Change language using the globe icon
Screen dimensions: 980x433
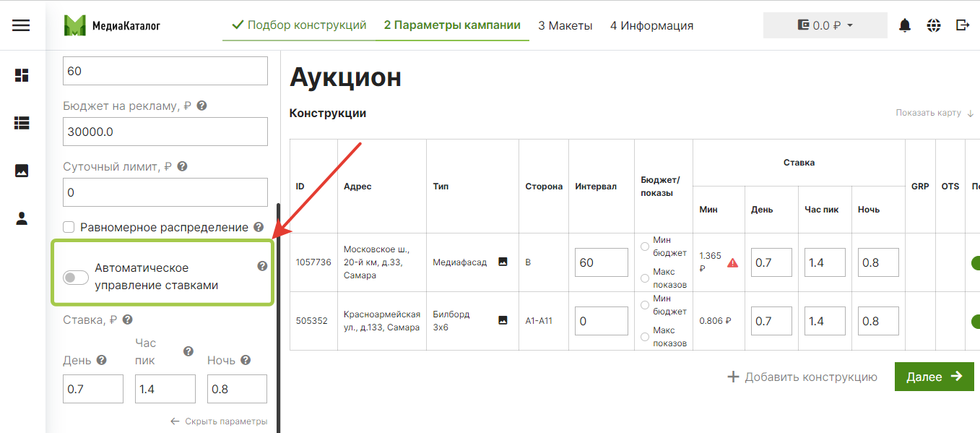(x=934, y=25)
